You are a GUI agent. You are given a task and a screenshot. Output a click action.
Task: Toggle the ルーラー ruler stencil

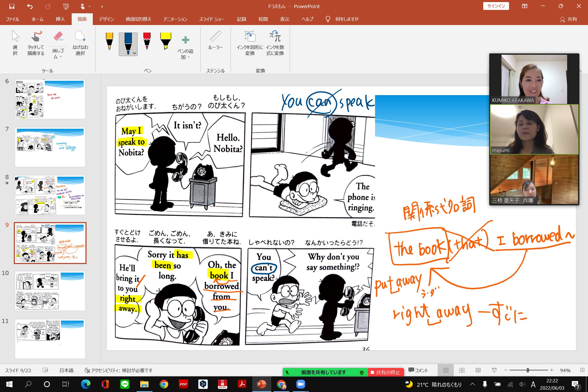coord(216,40)
